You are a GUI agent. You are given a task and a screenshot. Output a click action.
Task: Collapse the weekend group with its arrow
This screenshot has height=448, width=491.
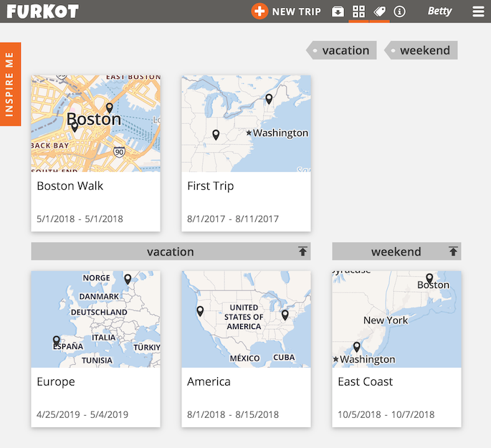(x=453, y=251)
